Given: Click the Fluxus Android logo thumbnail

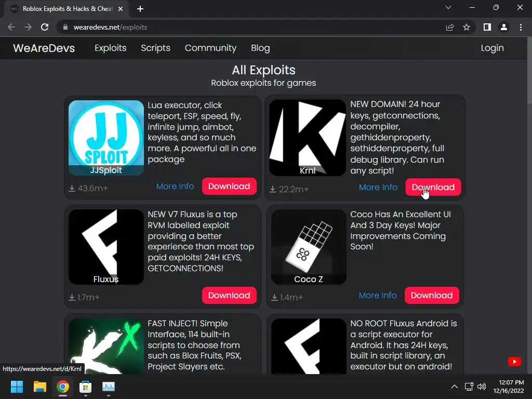Looking at the screenshot, I should (309, 346).
